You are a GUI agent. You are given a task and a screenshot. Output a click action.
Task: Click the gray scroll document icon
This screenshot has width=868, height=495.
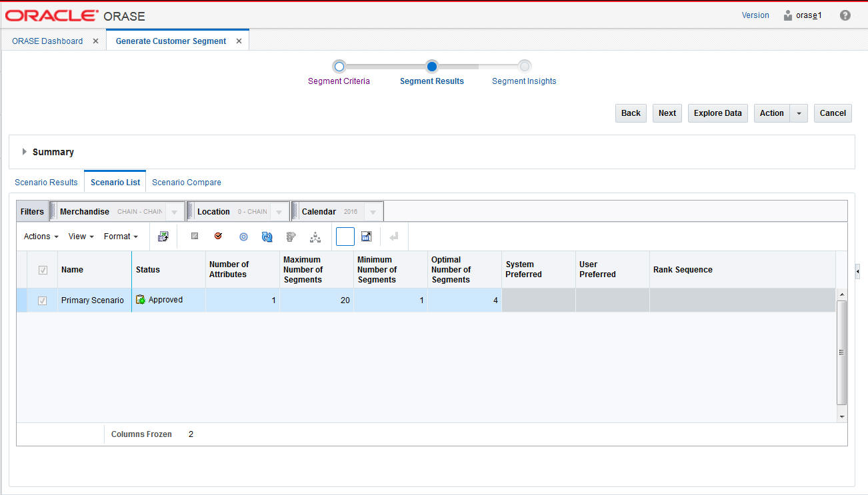pyautogui.click(x=291, y=237)
